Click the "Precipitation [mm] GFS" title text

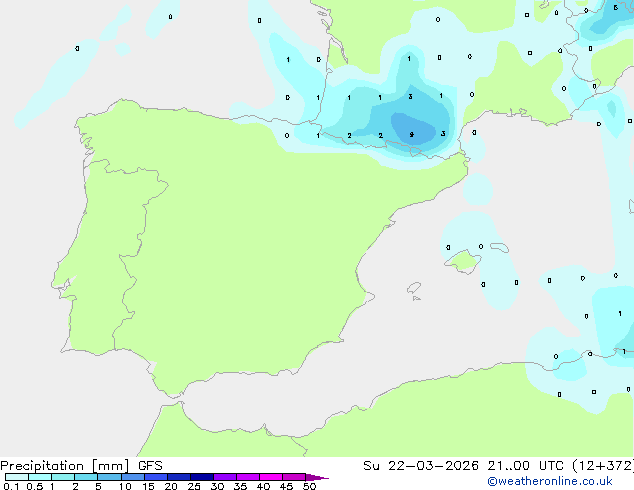[81, 466]
